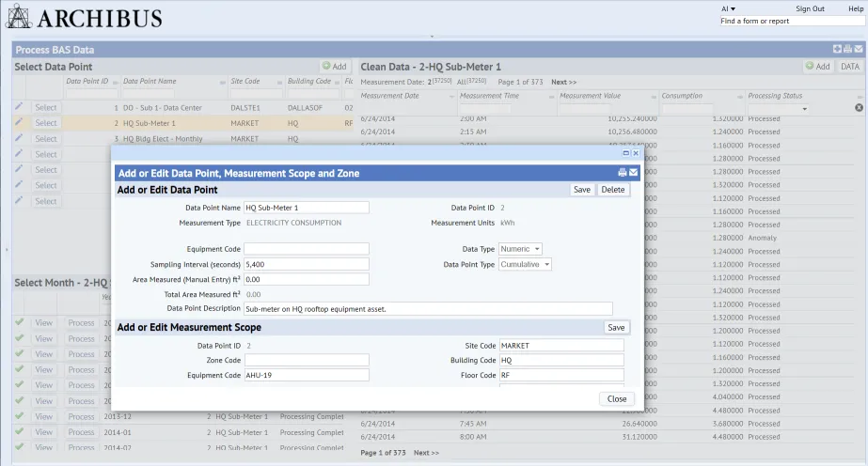Click the 26.640000 measurement value cell

click(639, 424)
